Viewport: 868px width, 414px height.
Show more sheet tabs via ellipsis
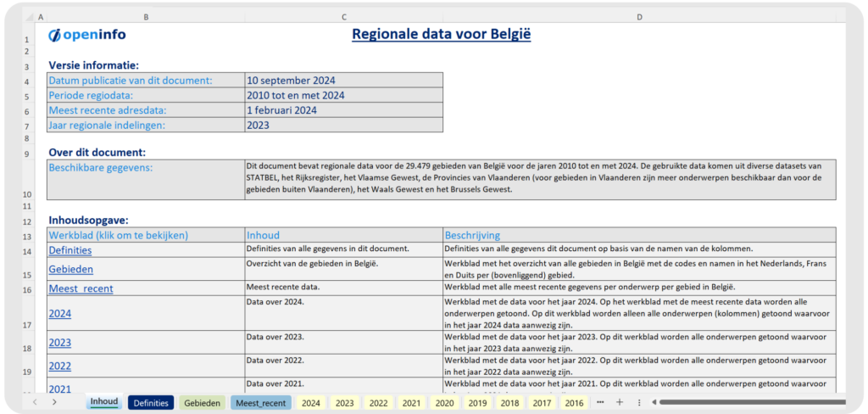coord(600,402)
